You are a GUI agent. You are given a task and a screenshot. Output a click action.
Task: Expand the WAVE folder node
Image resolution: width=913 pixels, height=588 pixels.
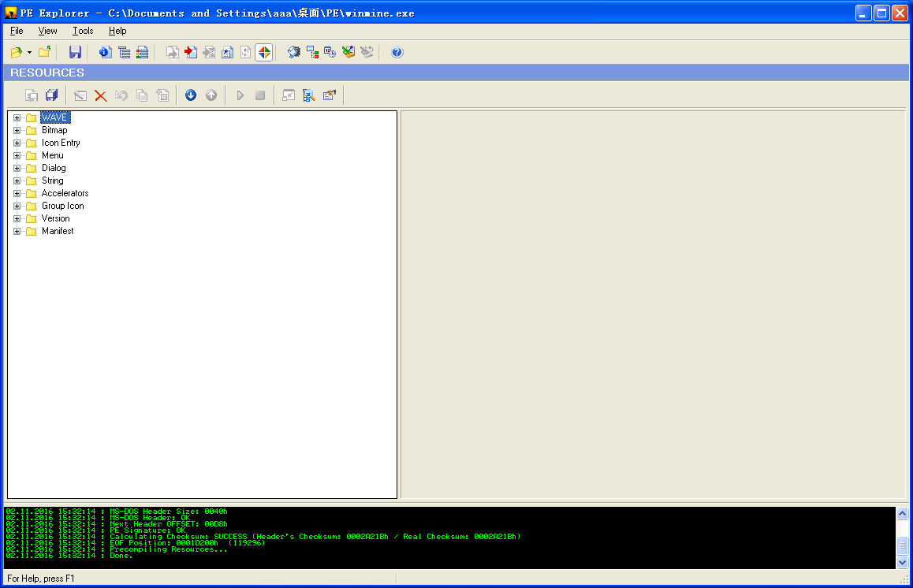tap(17, 117)
